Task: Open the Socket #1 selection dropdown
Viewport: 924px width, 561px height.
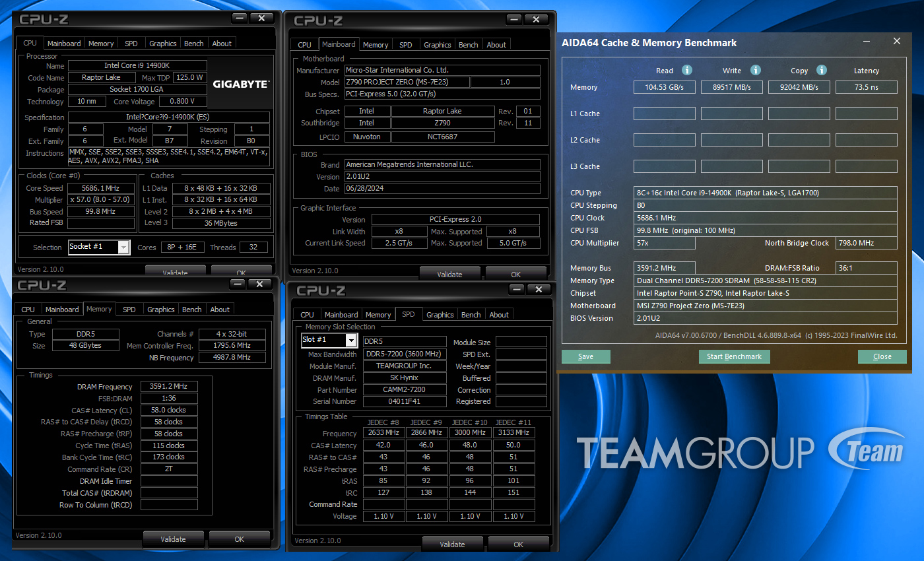Action: coord(123,247)
